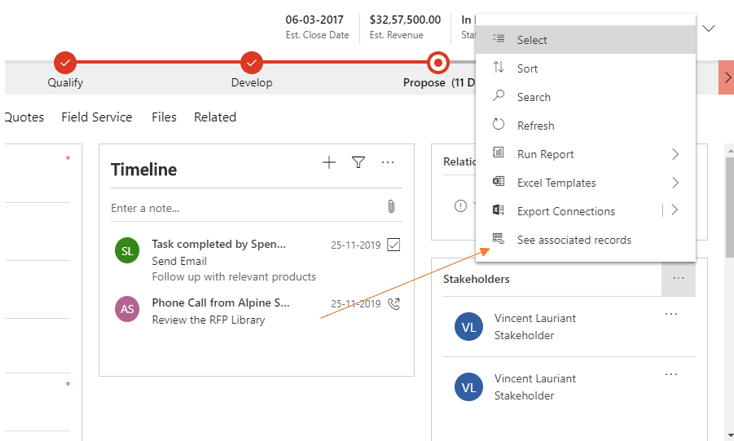Mark the completed task checkbox
This screenshot has height=441, width=734.
393,245
